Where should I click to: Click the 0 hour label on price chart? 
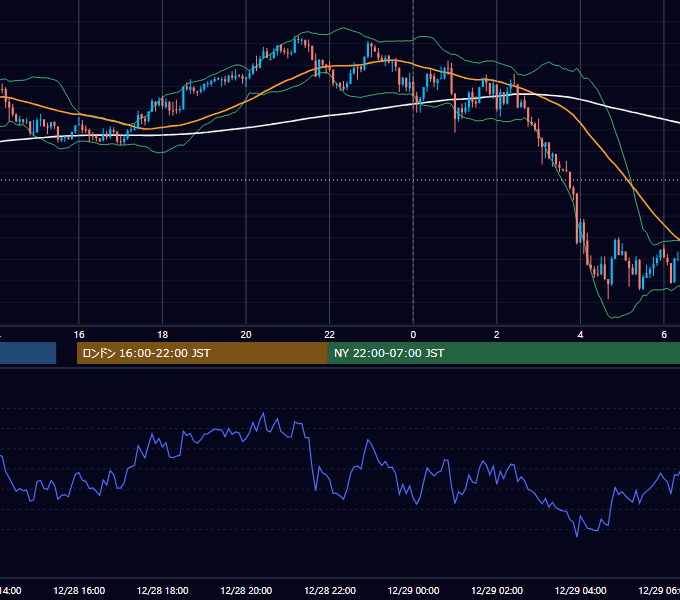413,334
